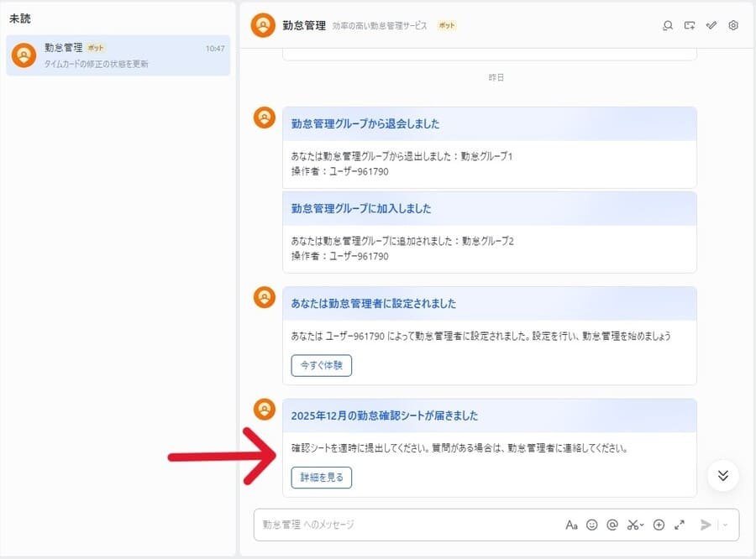Click the open-in-new-window icon near settings
The height and width of the screenshot is (559, 756).
[689, 25]
